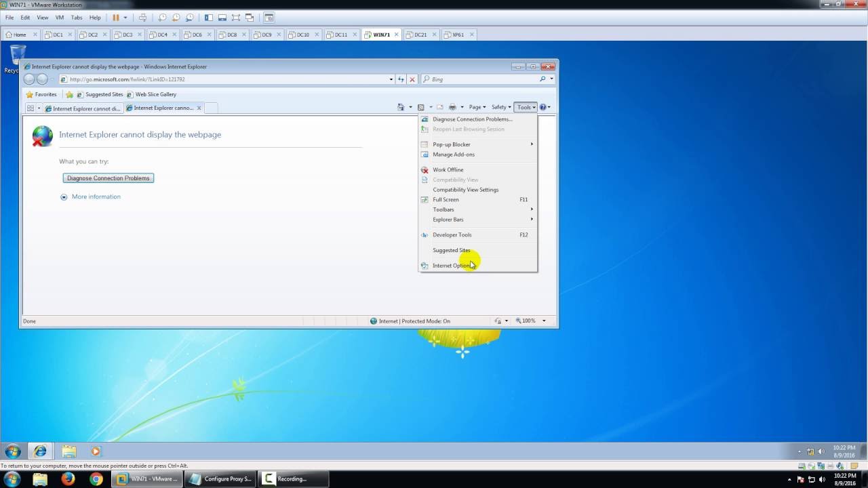Click the IE Help question mark icon

pyautogui.click(x=542, y=107)
